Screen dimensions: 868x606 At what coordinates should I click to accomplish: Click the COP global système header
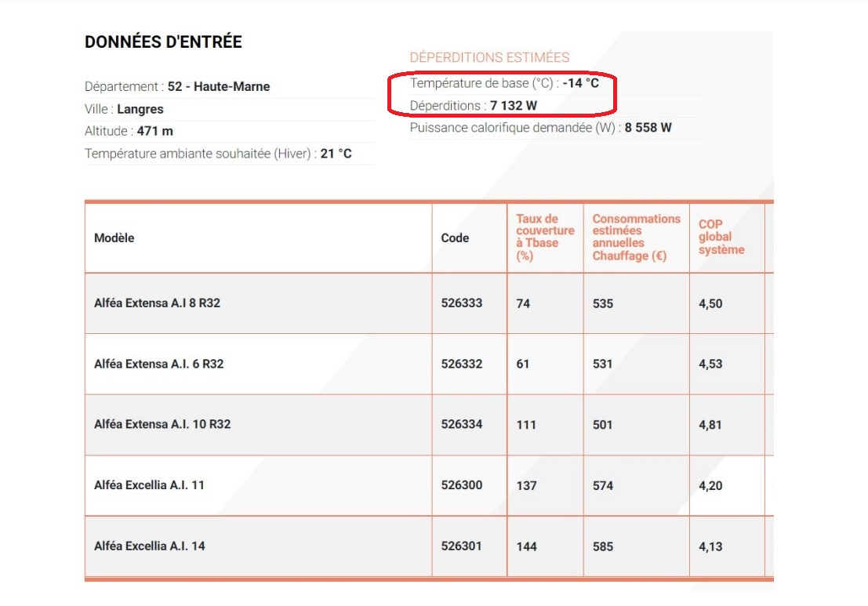721,238
